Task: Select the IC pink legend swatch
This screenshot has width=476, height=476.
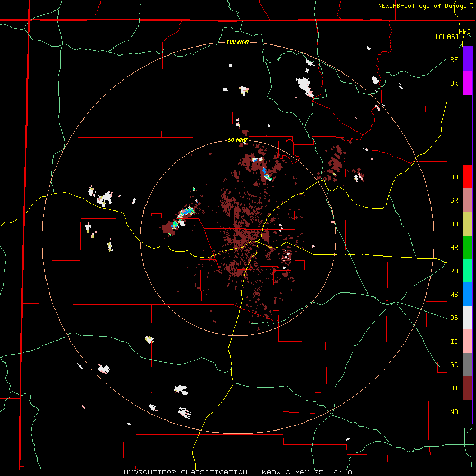Action: (467, 341)
